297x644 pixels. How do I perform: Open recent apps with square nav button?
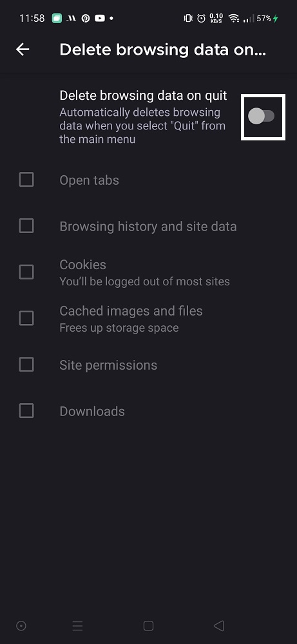coord(148,625)
